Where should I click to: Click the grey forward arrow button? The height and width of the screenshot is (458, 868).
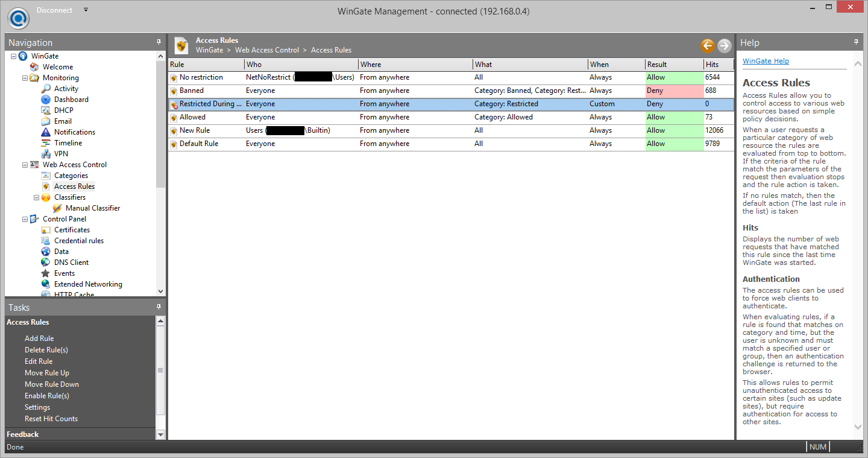tap(724, 45)
